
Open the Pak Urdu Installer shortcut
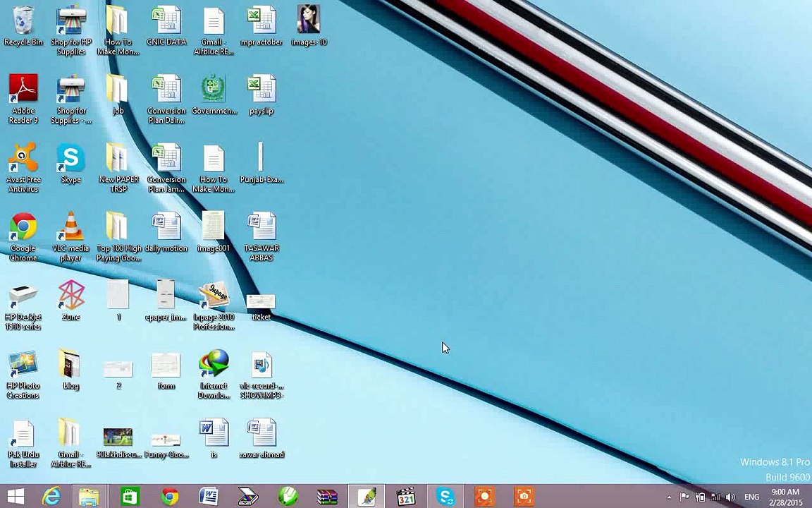pyautogui.click(x=23, y=443)
